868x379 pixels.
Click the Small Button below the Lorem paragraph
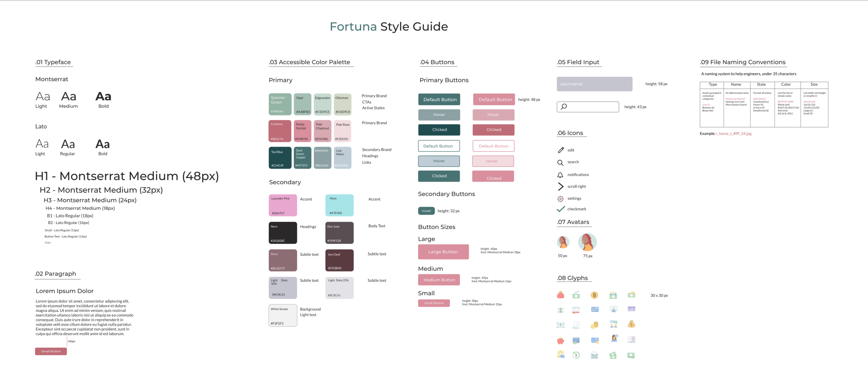pos(51,351)
